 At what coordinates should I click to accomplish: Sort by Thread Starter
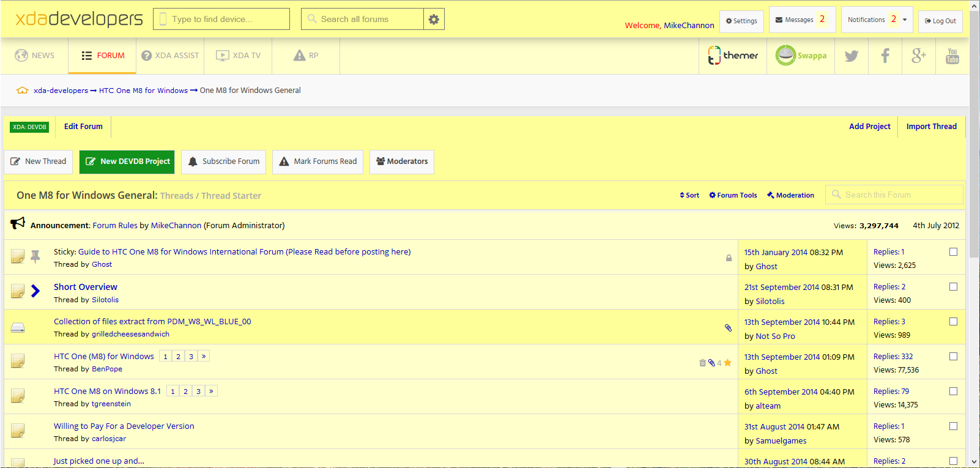231,196
